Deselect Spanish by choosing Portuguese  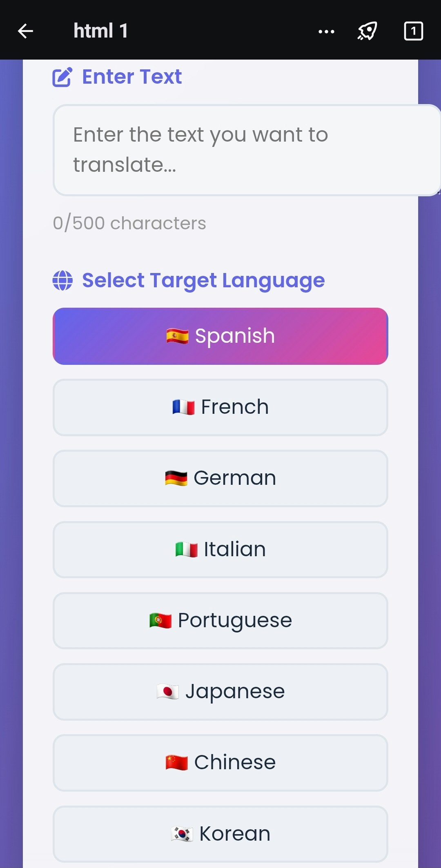220,620
